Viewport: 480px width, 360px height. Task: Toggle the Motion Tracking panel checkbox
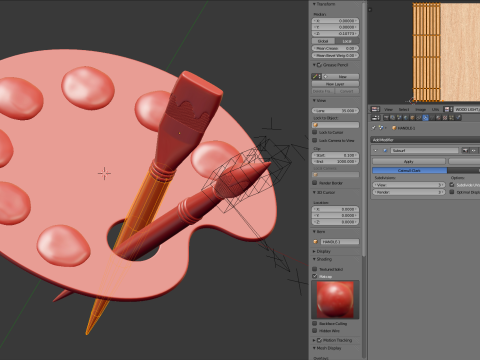point(319,340)
